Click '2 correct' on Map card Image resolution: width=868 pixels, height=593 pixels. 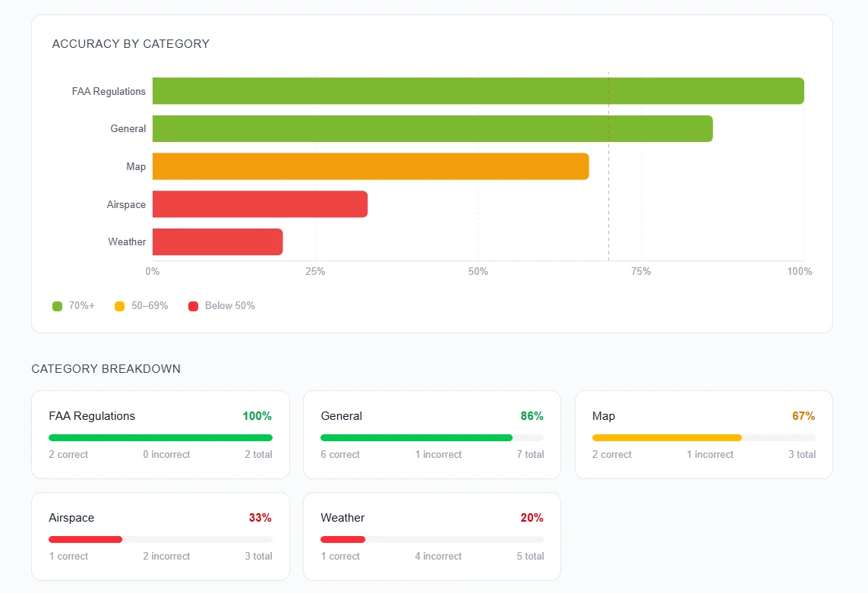611,454
